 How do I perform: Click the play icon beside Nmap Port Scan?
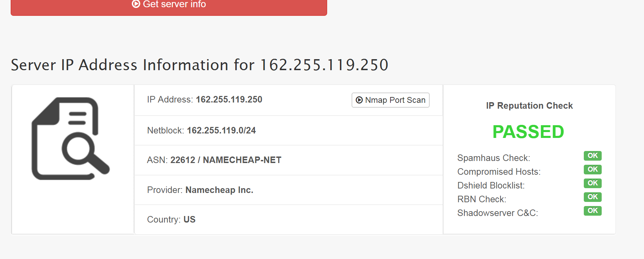point(359,100)
